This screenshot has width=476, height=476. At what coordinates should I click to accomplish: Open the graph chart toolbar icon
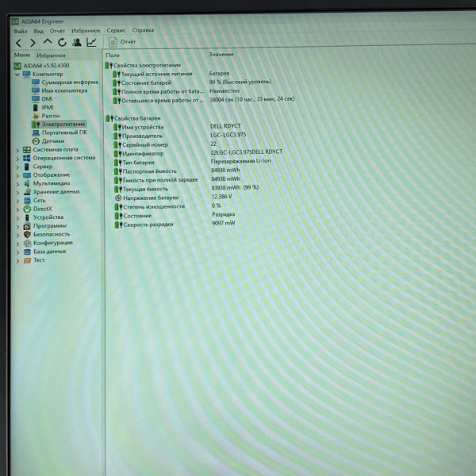(91, 42)
